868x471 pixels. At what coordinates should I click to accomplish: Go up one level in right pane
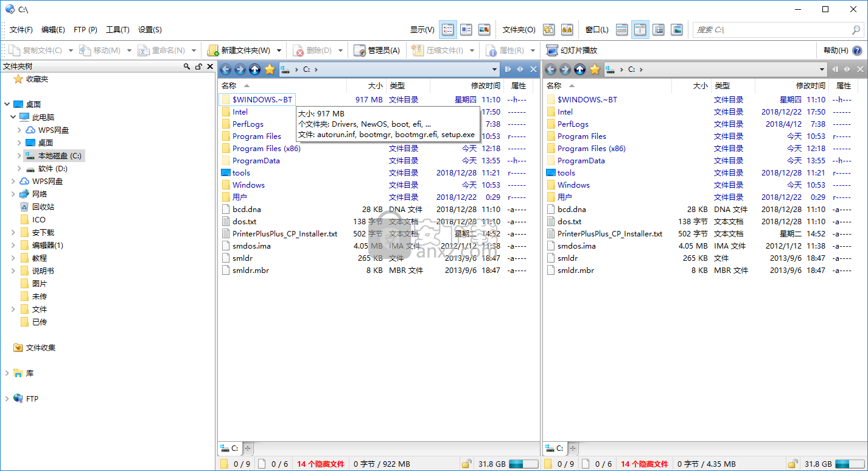coord(580,69)
